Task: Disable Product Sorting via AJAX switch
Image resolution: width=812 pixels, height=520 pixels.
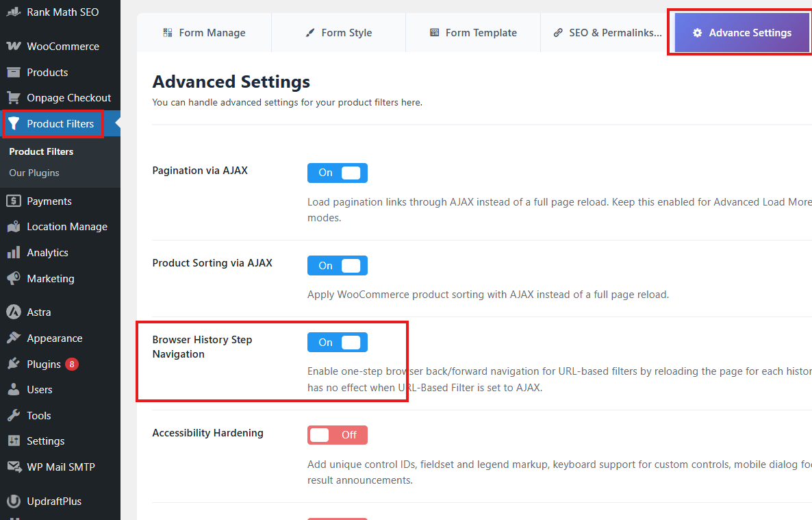Action: [x=337, y=266]
